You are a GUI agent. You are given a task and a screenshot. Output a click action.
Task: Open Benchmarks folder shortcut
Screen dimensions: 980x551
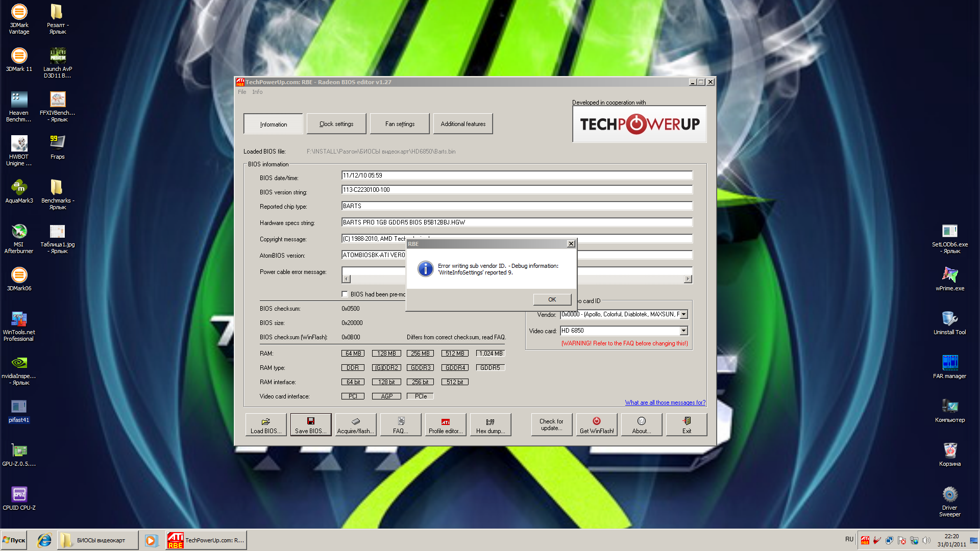[58, 194]
